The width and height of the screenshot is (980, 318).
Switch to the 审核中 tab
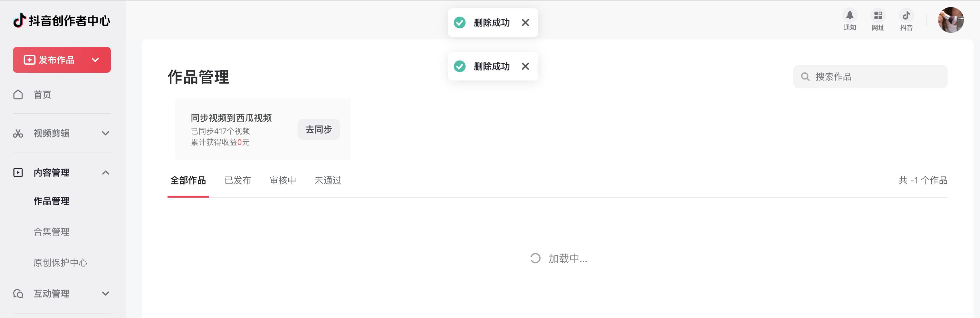(x=283, y=181)
